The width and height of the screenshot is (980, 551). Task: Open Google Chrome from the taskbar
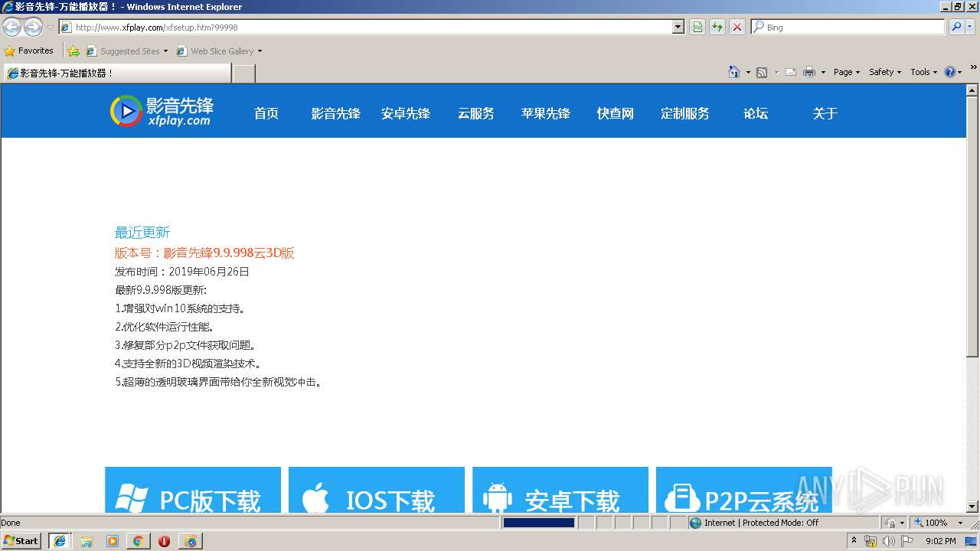[x=138, y=541]
